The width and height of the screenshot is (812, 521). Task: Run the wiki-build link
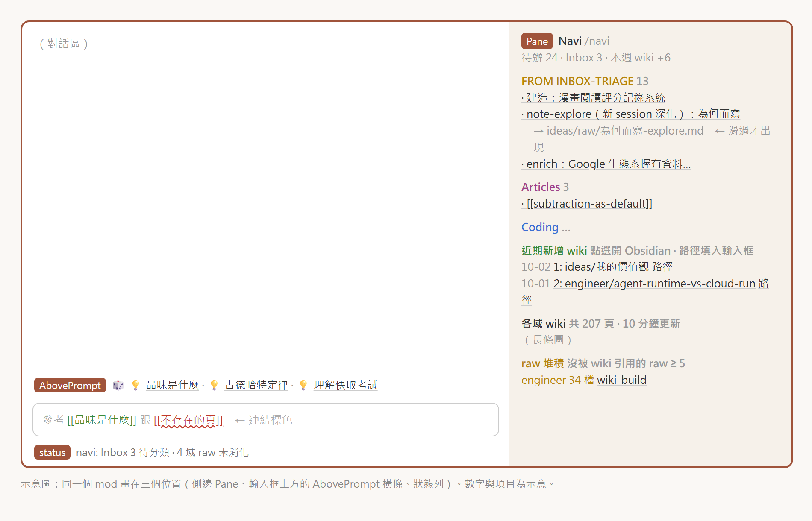pyautogui.click(x=621, y=380)
